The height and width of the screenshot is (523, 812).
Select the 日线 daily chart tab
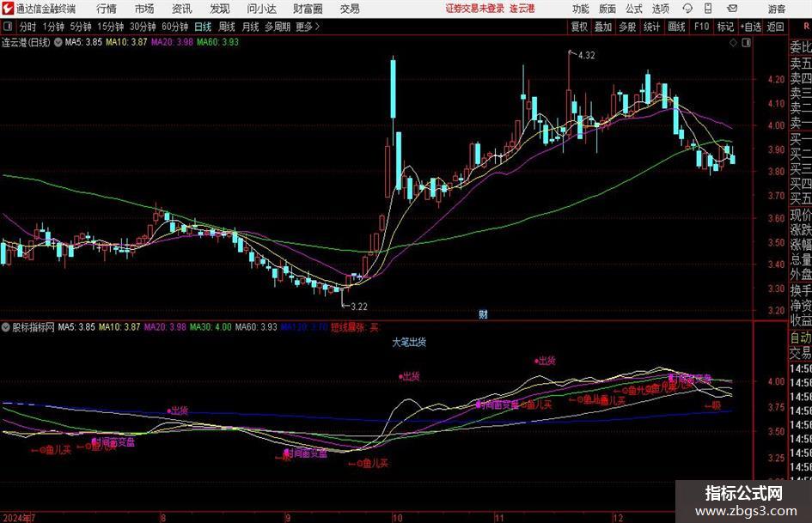click(203, 27)
